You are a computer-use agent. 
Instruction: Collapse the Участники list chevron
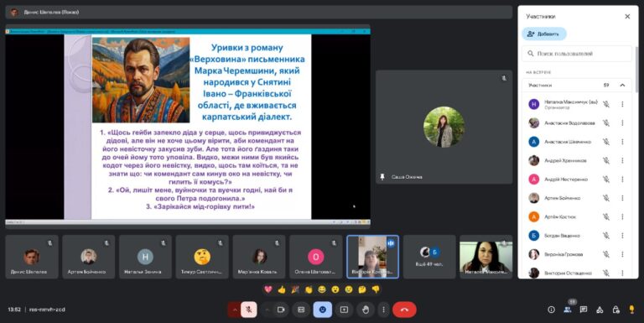pyautogui.click(x=623, y=85)
